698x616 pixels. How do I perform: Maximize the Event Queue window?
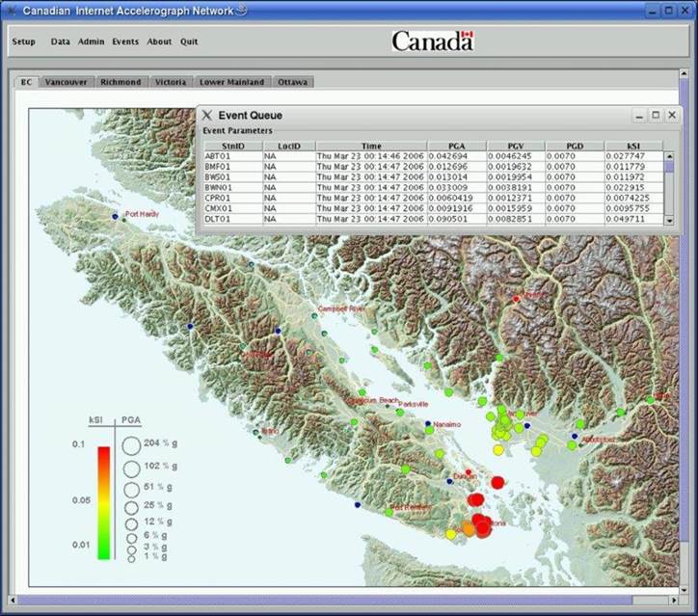click(656, 116)
